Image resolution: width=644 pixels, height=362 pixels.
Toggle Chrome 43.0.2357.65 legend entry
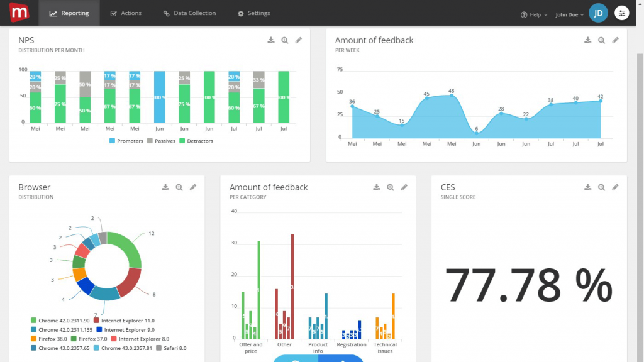point(60,348)
